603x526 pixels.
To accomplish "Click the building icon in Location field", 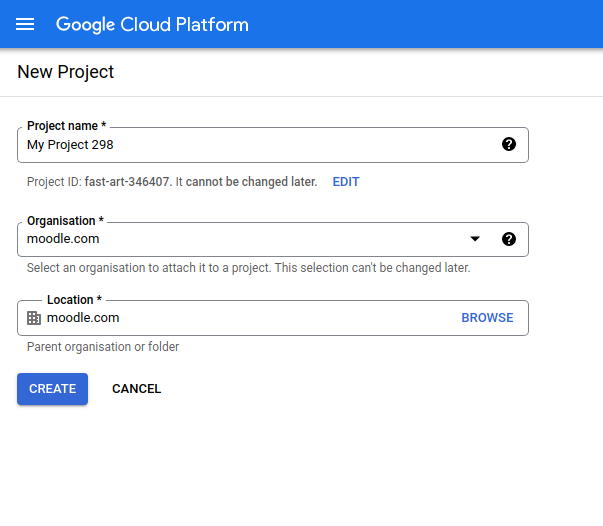I will pyautogui.click(x=34, y=318).
